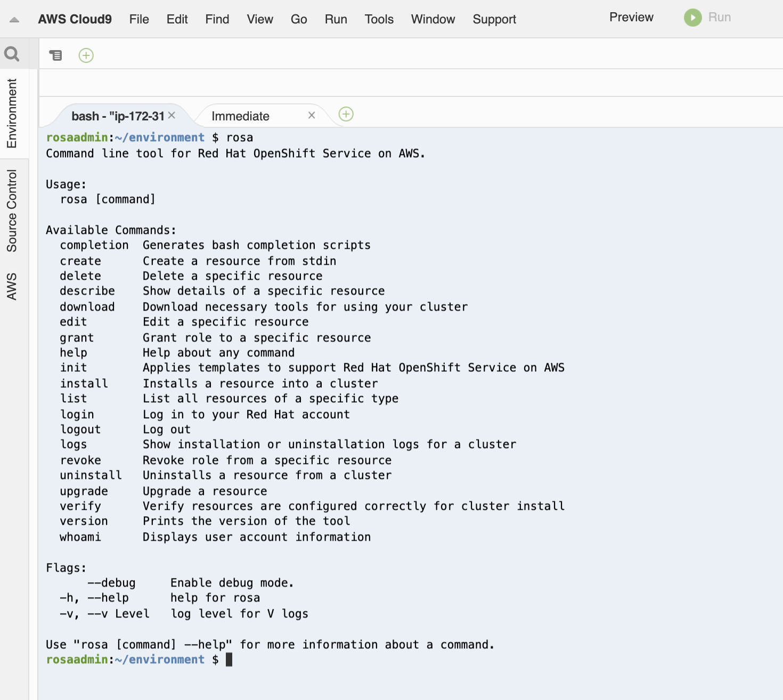Collapse the menu bar with the up arrow

pyautogui.click(x=14, y=20)
